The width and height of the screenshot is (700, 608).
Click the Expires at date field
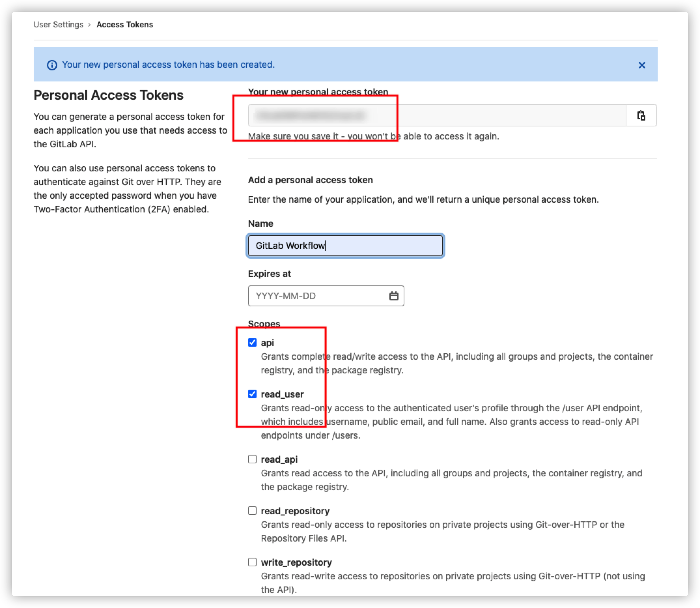click(326, 296)
